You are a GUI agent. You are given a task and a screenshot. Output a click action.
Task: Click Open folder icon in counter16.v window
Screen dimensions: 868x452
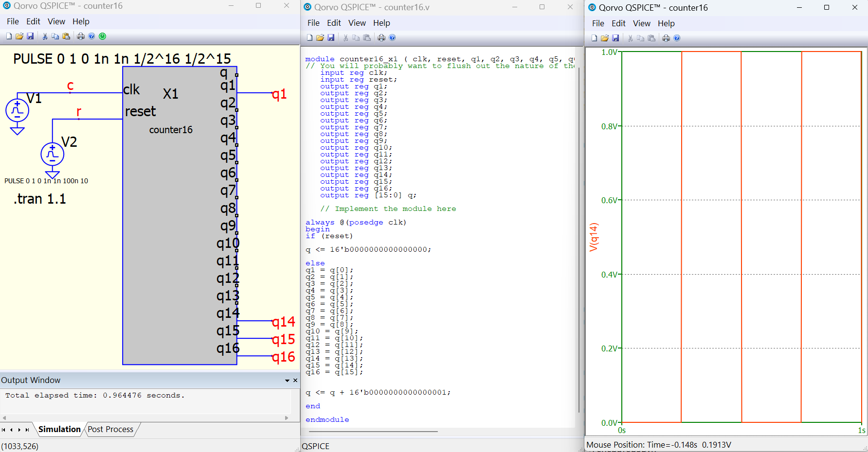click(320, 38)
